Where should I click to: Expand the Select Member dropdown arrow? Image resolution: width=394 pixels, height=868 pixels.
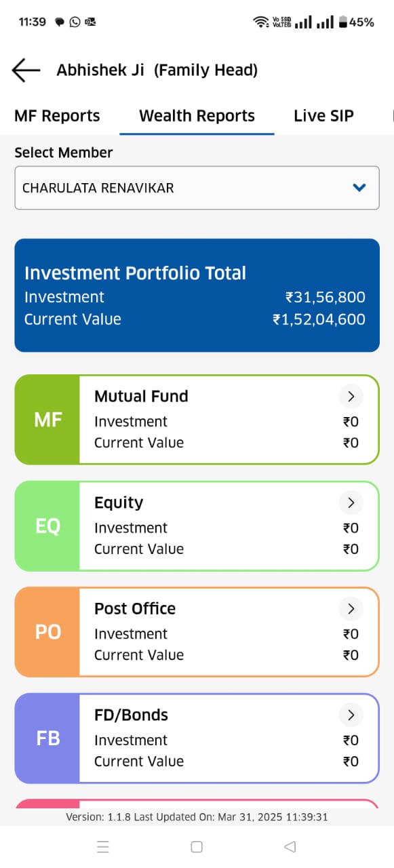(359, 188)
